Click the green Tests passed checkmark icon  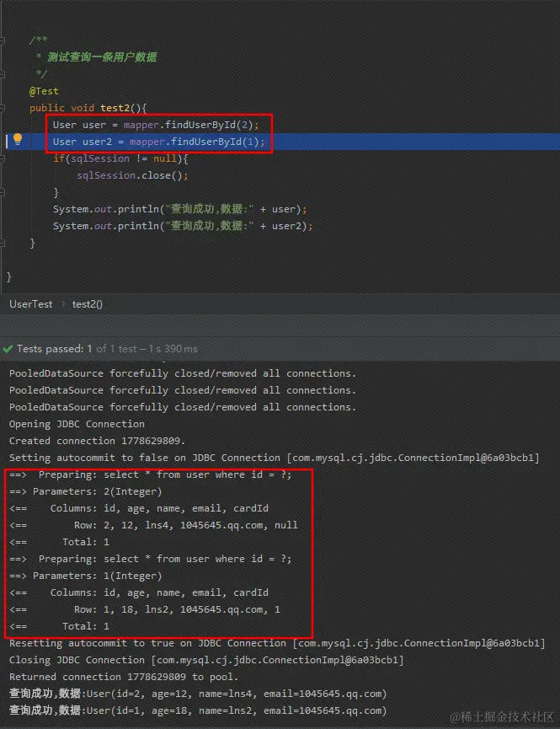(8, 349)
